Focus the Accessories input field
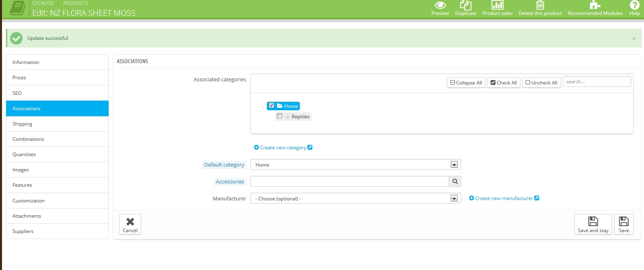644x270 pixels. [349, 181]
